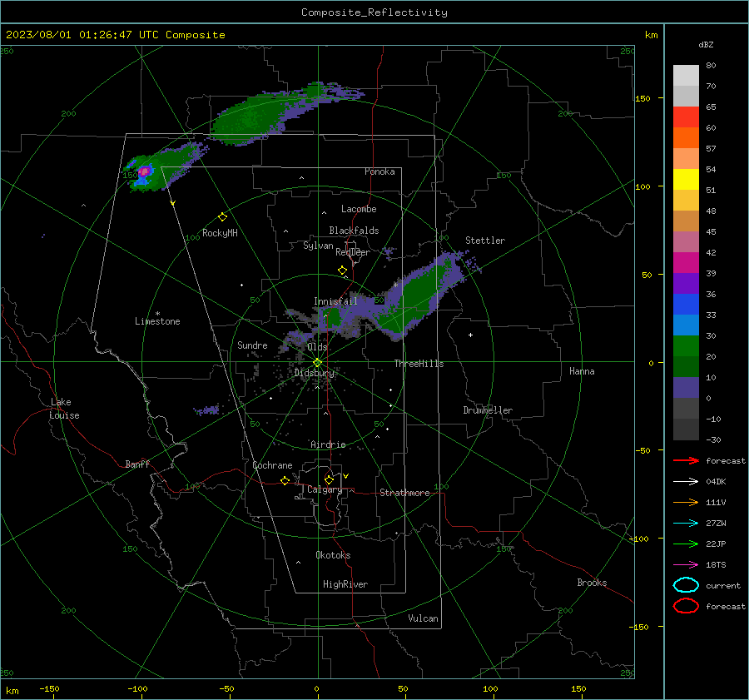
Task: Click the radar-center diamond at Didsbury
Action: (318, 363)
